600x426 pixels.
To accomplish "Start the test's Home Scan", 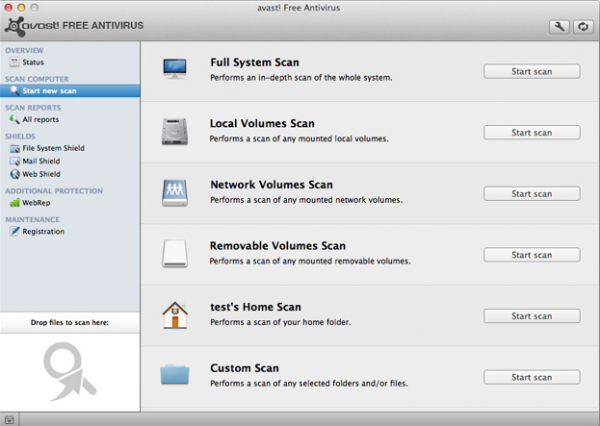I will (x=532, y=316).
